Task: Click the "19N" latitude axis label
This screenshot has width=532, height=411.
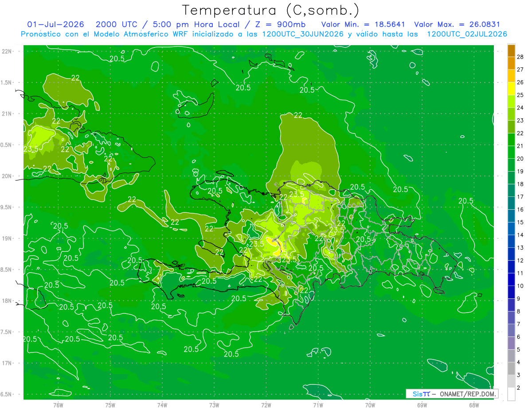Action: 7,239
